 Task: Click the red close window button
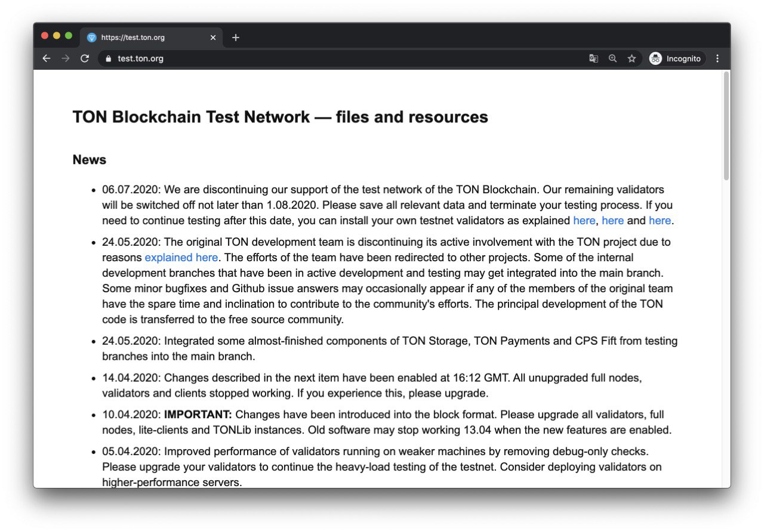click(x=45, y=36)
